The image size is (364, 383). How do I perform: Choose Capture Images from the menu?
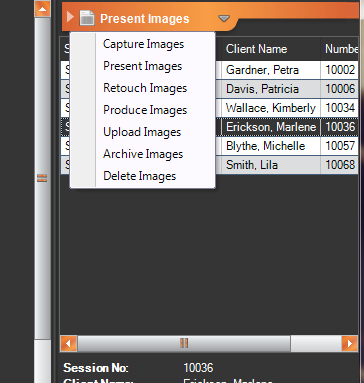[x=143, y=44]
